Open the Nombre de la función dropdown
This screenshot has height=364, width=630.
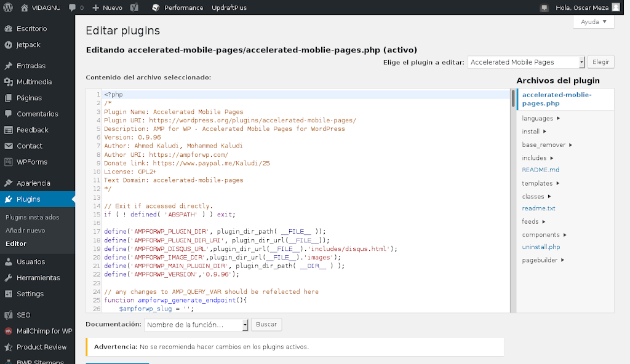coord(196,325)
